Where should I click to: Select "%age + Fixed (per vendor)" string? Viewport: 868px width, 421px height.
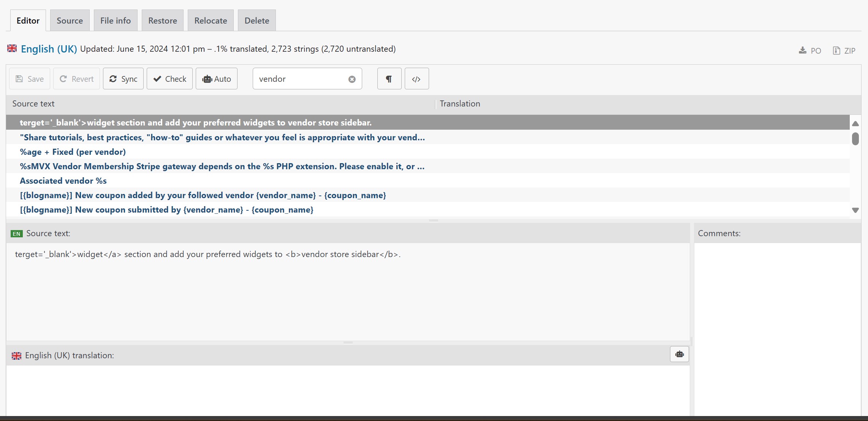(73, 152)
